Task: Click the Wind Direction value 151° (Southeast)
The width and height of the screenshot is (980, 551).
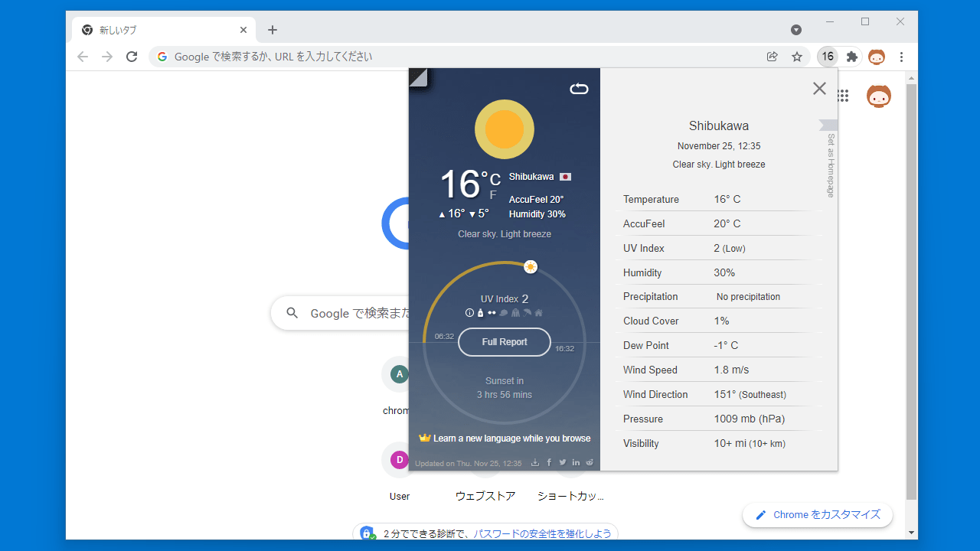Action: coord(750,394)
